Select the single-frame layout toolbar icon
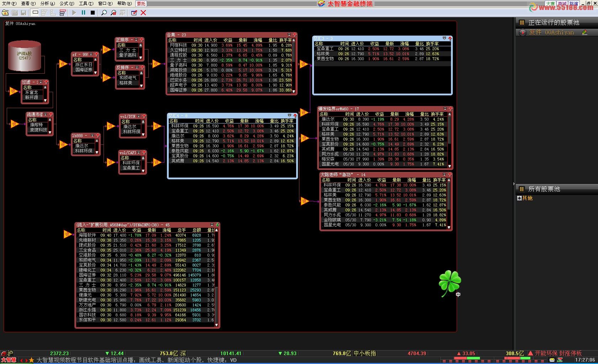598x364 pixels. click(x=35, y=13)
